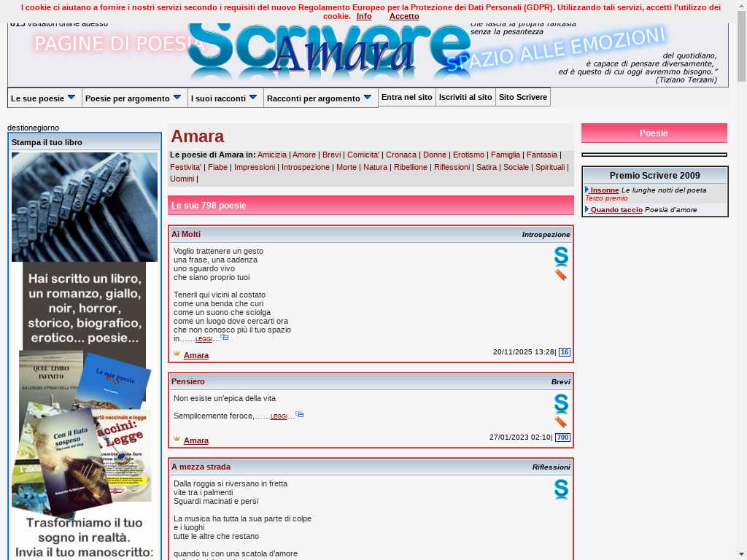Image resolution: width=747 pixels, height=560 pixels.
Task: Click crown icon beside Amara under Ai Molti
Action: pyautogui.click(x=177, y=354)
